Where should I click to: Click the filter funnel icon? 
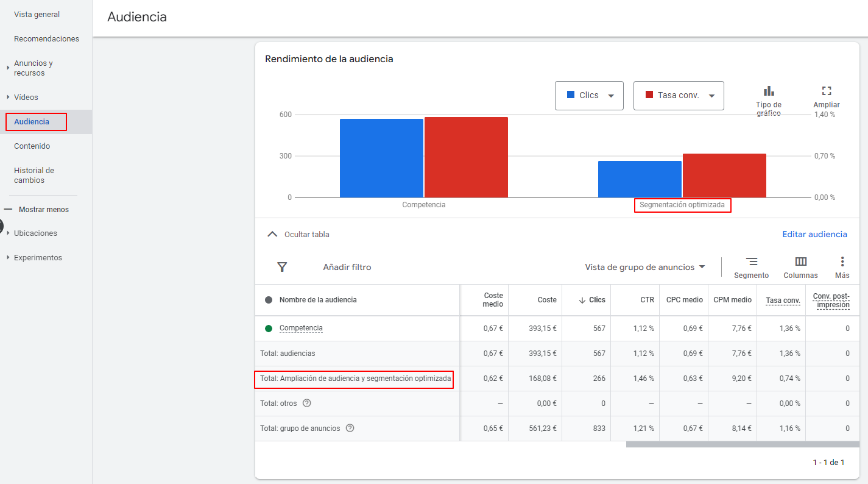tap(282, 267)
